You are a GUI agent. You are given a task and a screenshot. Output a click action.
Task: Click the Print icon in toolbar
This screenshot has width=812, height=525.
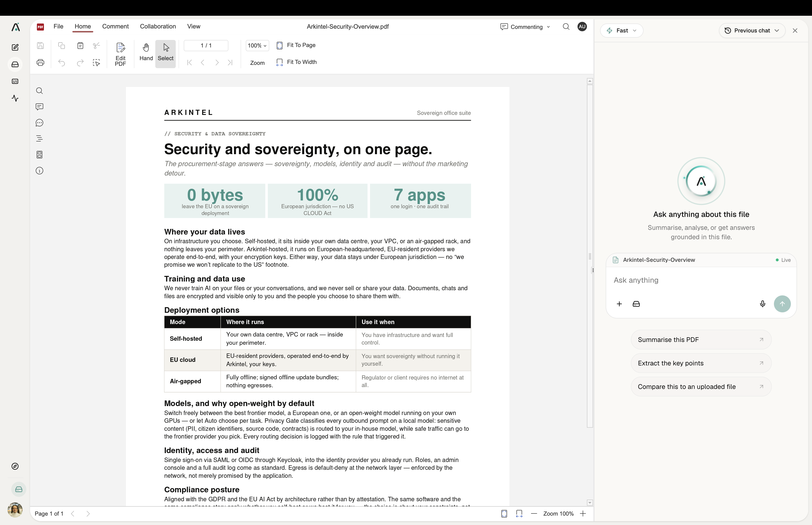click(x=41, y=63)
